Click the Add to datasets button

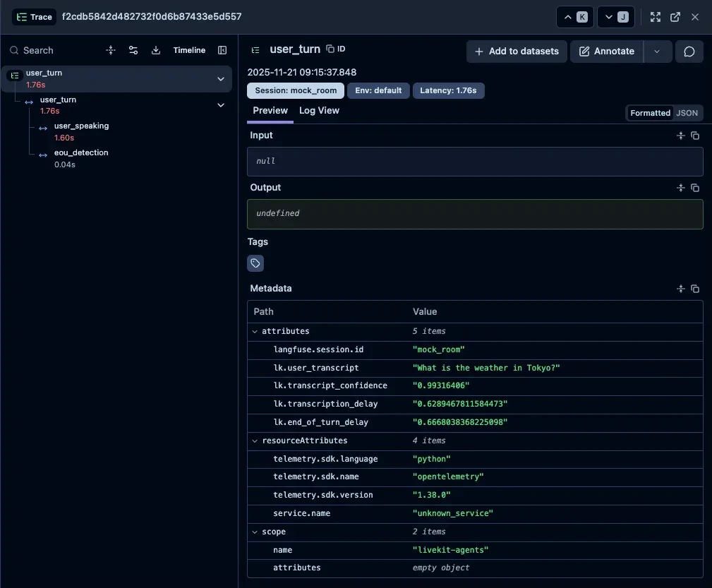pos(517,52)
